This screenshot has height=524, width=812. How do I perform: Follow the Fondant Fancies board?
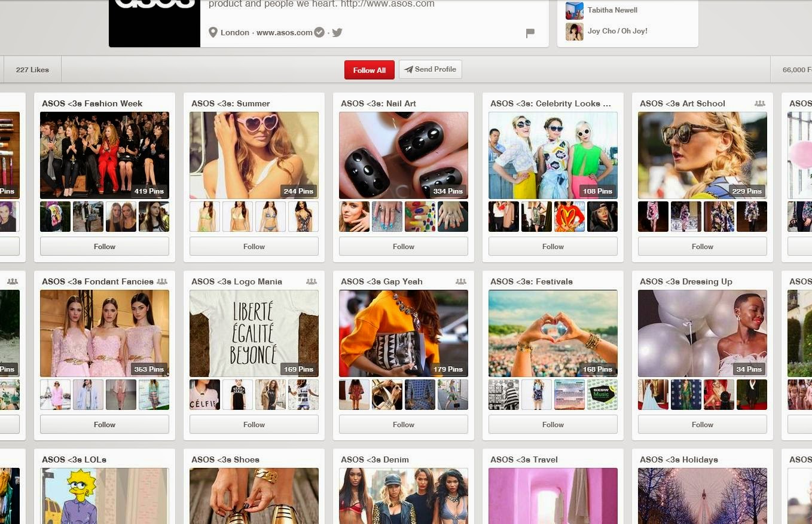[x=105, y=424]
